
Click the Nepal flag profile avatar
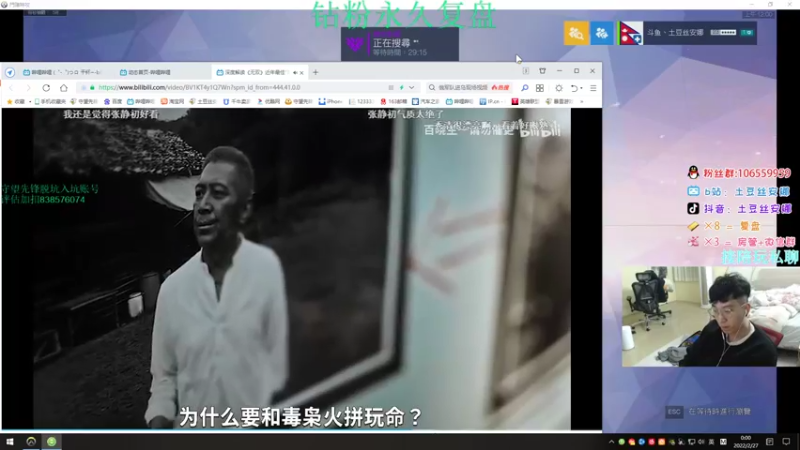(x=631, y=33)
